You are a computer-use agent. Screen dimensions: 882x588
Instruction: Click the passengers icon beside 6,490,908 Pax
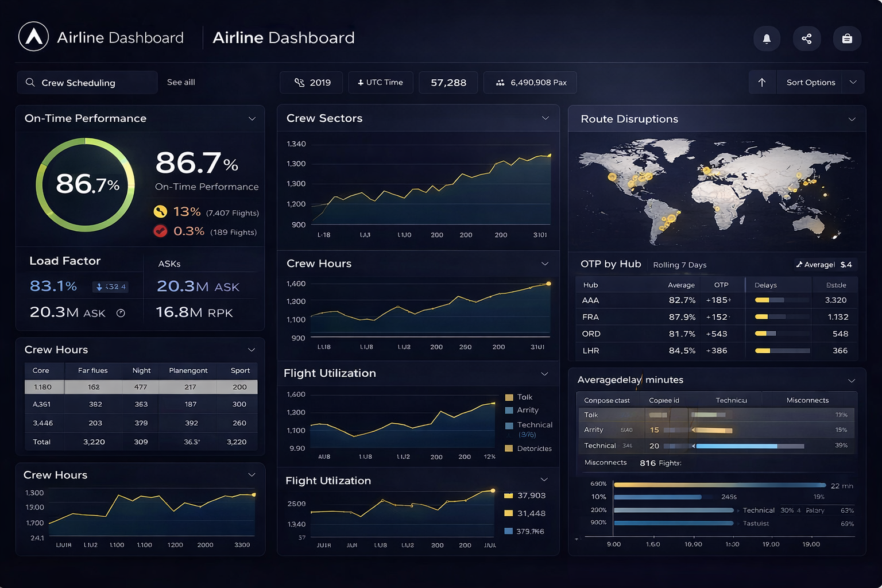pos(500,83)
